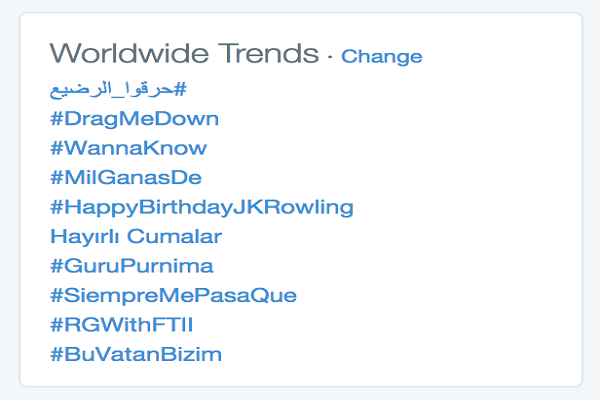Click the Worldwide Trends heading
The image size is (600, 400).
click(185, 54)
